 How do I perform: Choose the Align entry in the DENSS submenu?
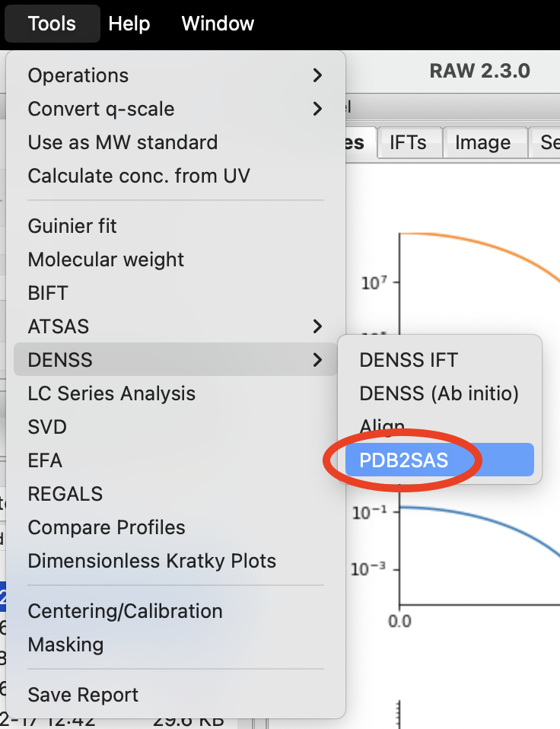[440, 426]
